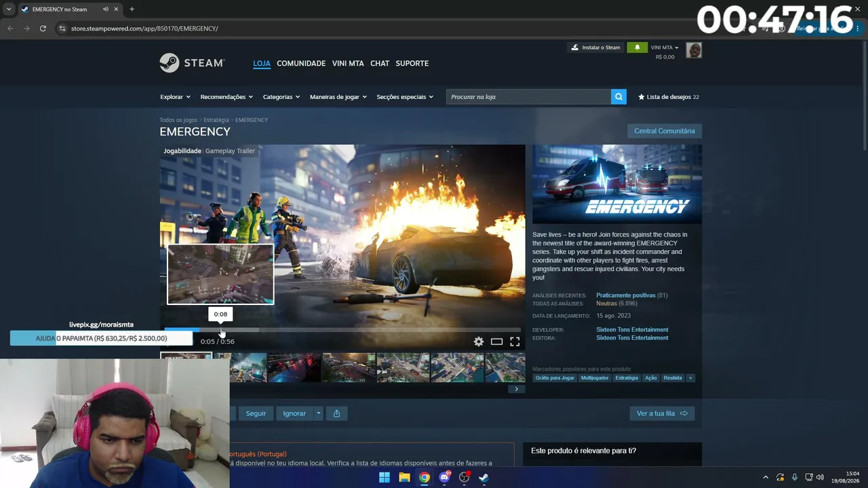Go back using the browser back arrow
The width and height of the screenshot is (868, 488).
[x=10, y=28]
